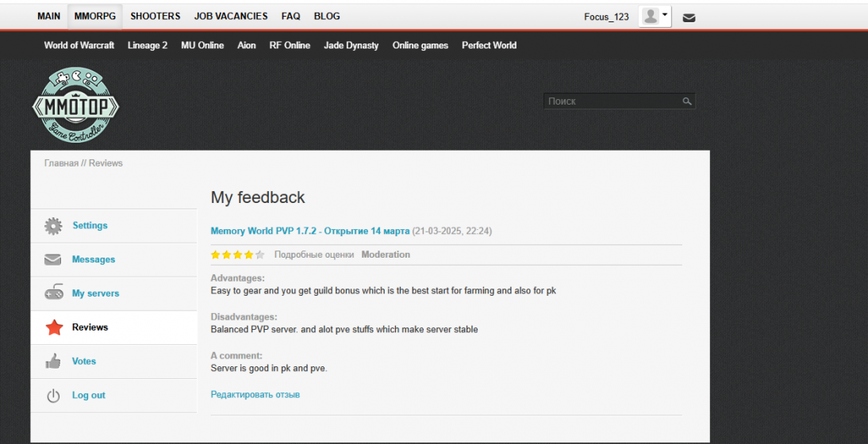The height and width of the screenshot is (444, 868).
Task: Click the user avatar icon
Action: (x=651, y=17)
